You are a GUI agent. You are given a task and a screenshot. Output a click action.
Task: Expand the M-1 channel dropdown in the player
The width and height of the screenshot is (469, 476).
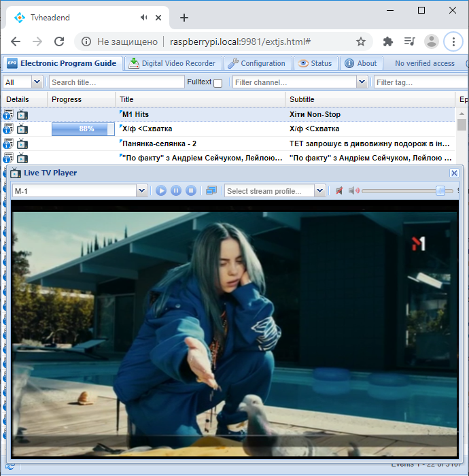click(141, 190)
